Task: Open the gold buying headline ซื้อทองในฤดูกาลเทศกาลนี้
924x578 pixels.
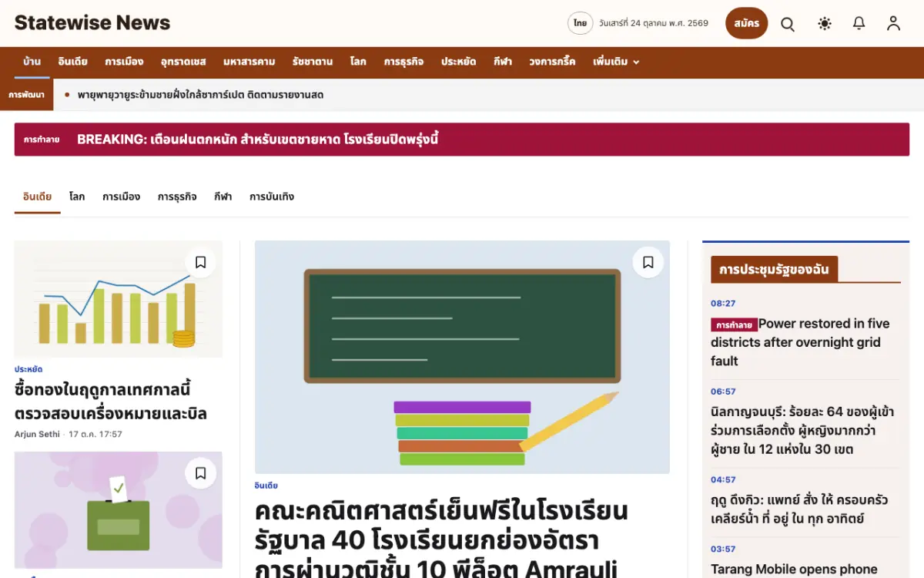Action: click(111, 401)
